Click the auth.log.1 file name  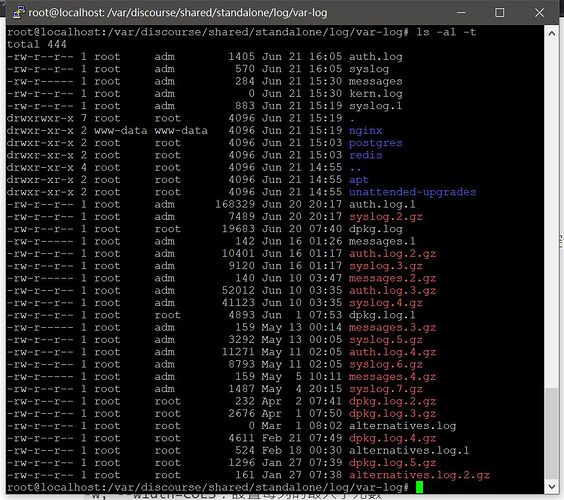click(382, 205)
